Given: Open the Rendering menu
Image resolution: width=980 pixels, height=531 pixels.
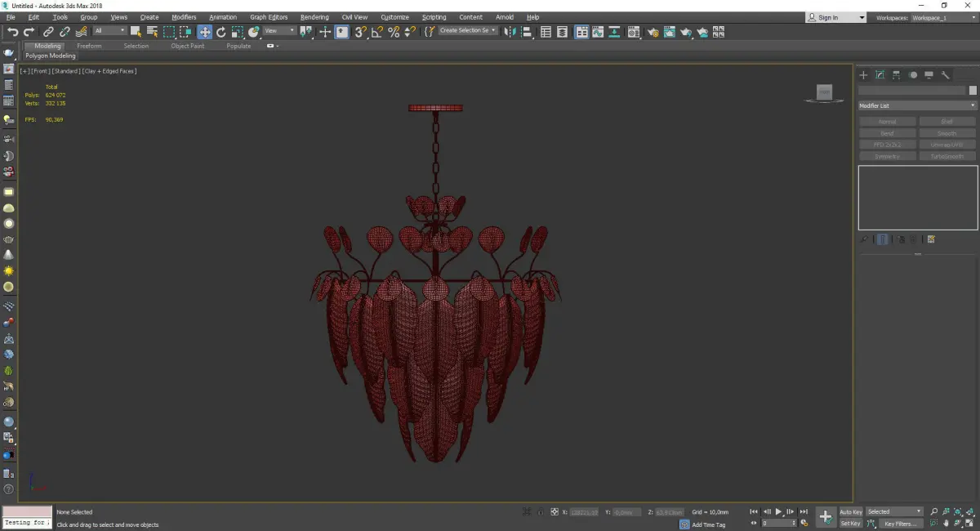Looking at the screenshot, I should tap(314, 17).
